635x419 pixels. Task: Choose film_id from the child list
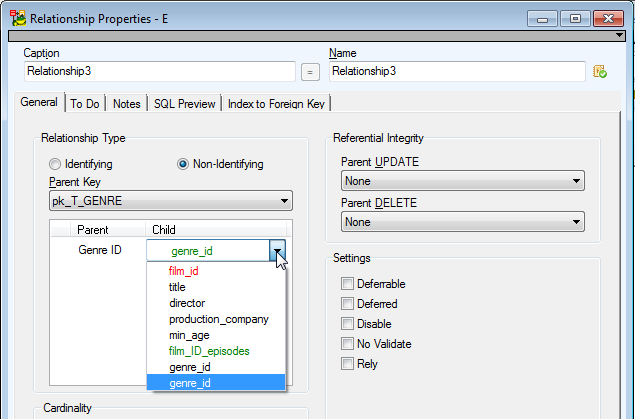click(x=184, y=271)
